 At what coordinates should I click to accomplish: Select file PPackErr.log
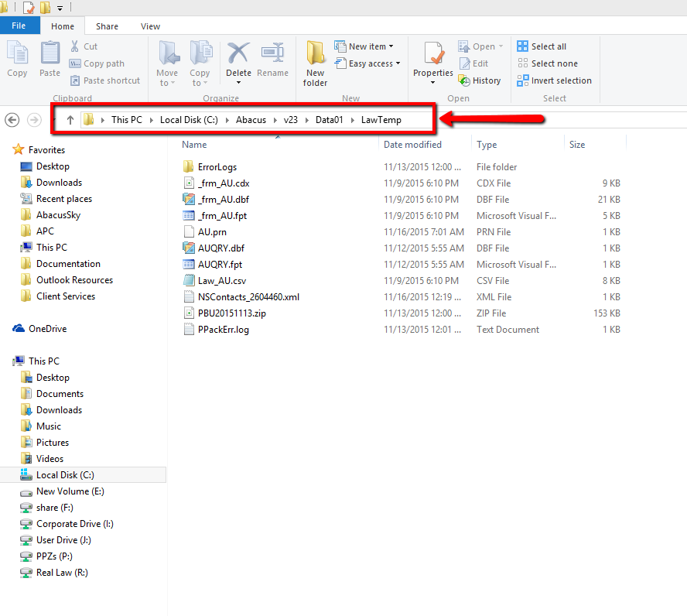223,330
